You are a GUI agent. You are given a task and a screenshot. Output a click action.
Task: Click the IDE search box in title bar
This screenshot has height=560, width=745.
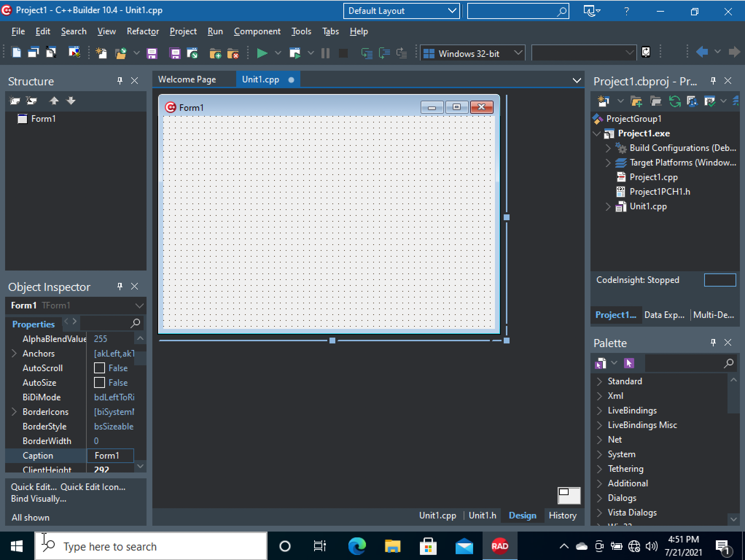(x=518, y=11)
